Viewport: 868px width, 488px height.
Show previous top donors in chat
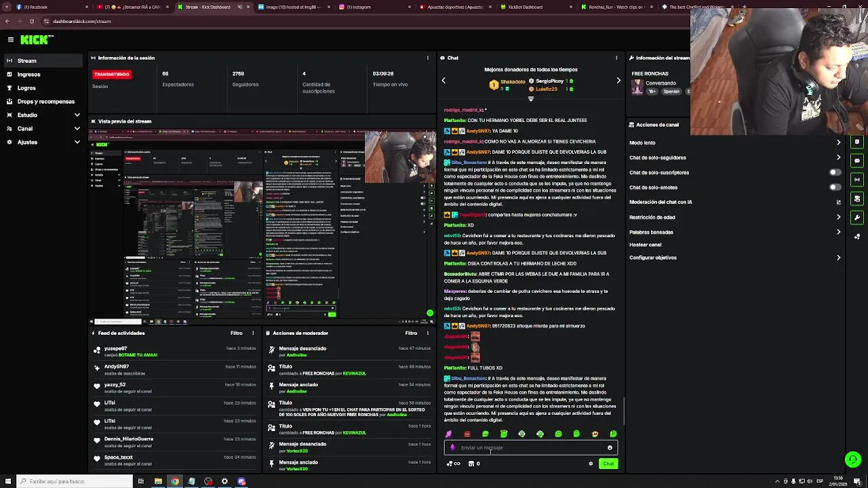pyautogui.click(x=443, y=81)
